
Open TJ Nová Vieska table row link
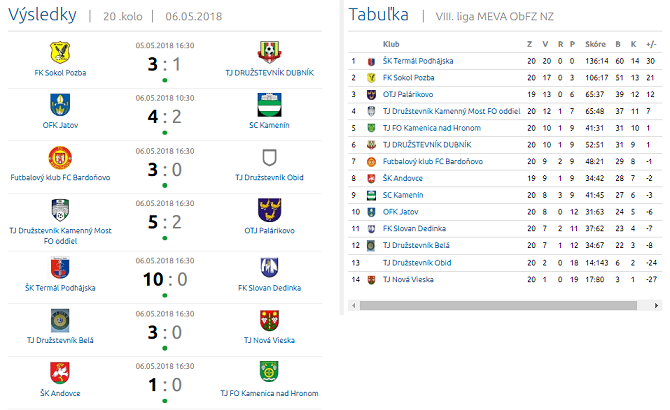tap(408, 279)
